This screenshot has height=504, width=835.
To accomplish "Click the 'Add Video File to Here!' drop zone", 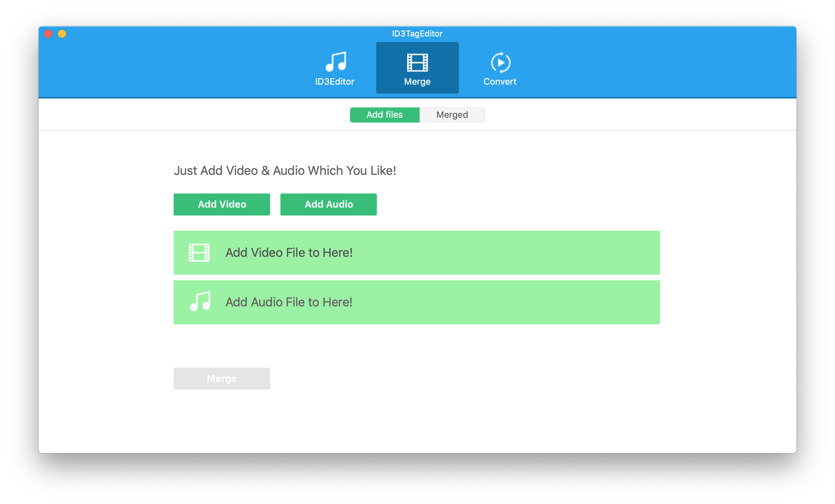I will 417,253.
